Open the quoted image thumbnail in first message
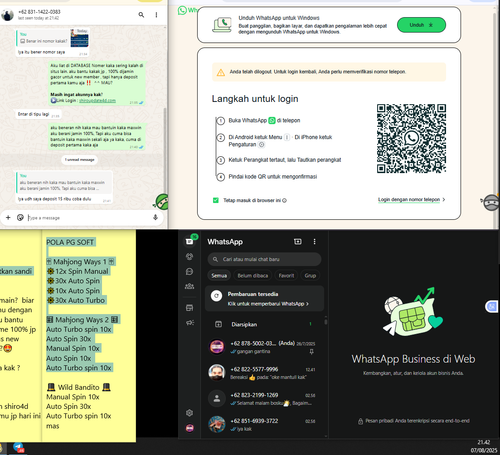This screenshot has height=455, width=500. pos(79,38)
